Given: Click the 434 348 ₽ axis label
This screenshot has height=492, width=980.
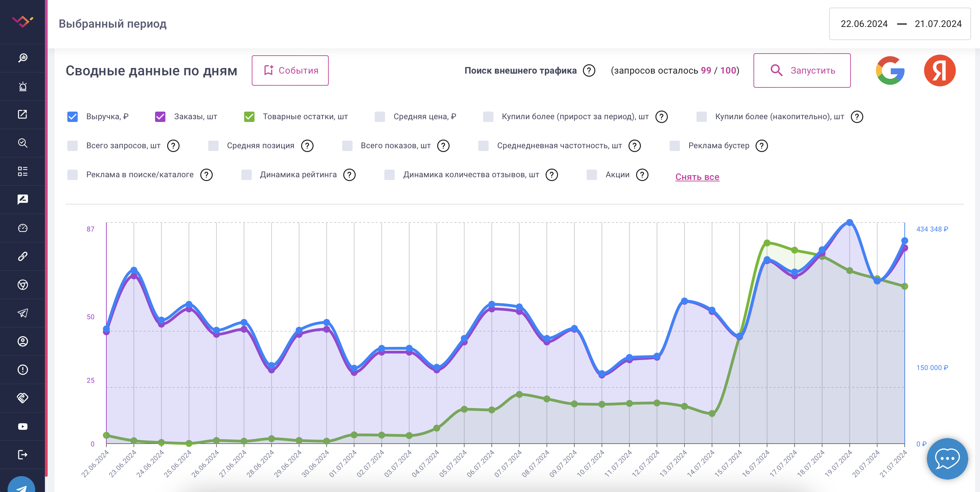Looking at the screenshot, I should point(932,229).
